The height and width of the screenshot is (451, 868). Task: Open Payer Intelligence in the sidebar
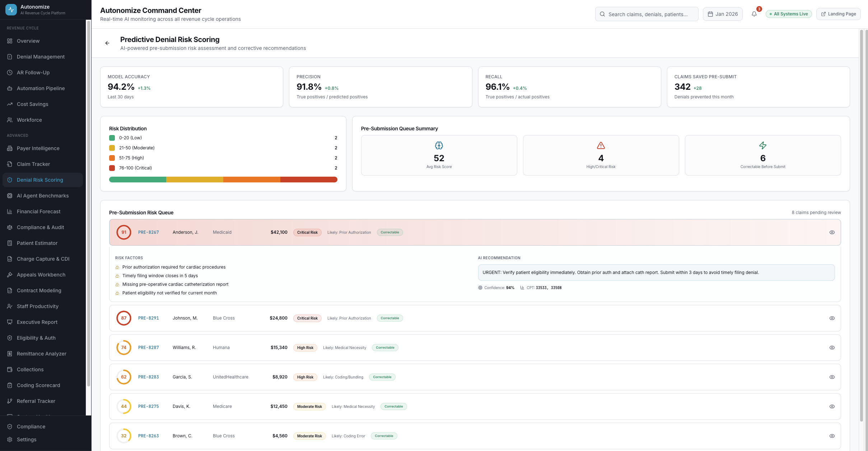tap(38, 148)
